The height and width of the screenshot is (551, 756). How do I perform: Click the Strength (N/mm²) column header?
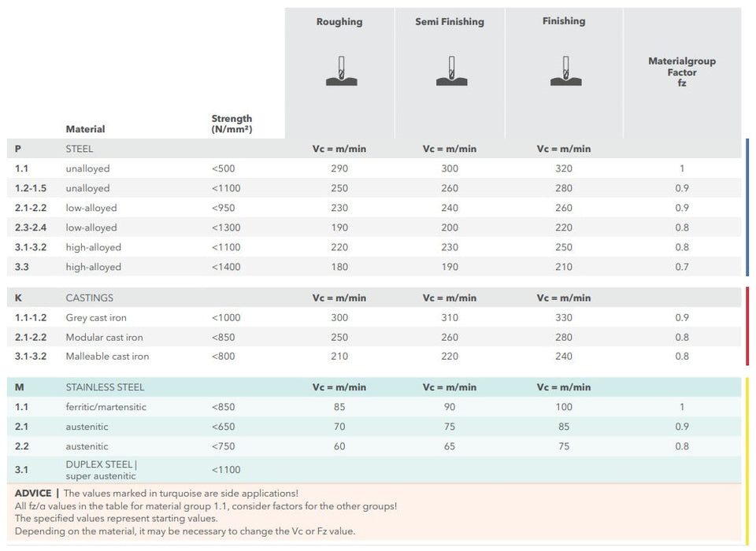pyautogui.click(x=232, y=124)
